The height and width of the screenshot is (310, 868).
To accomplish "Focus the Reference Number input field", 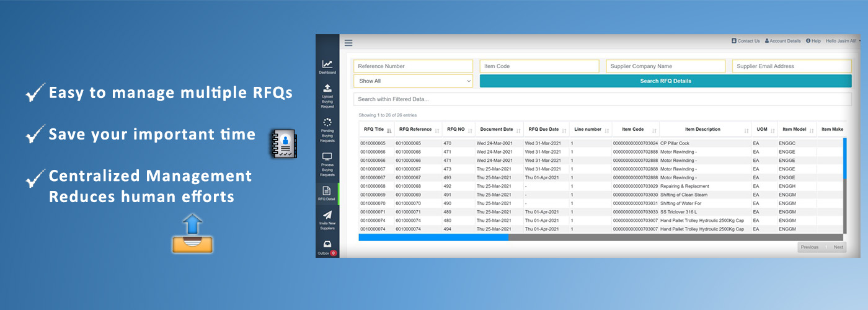I will point(413,66).
